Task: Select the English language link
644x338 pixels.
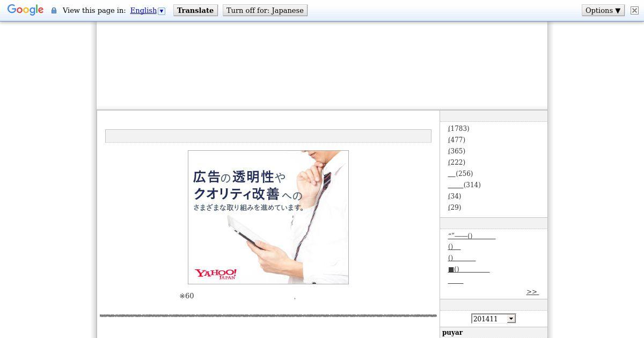Action: coord(143,10)
